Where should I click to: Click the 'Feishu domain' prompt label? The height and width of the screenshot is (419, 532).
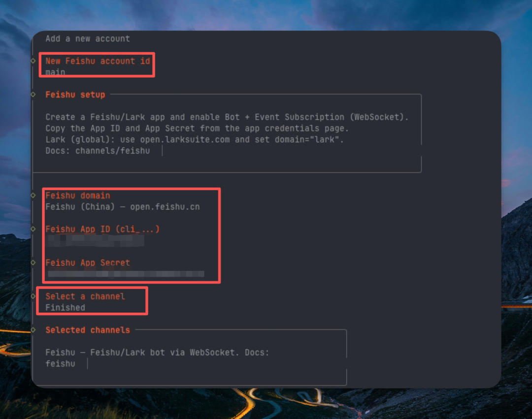coord(78,195)
